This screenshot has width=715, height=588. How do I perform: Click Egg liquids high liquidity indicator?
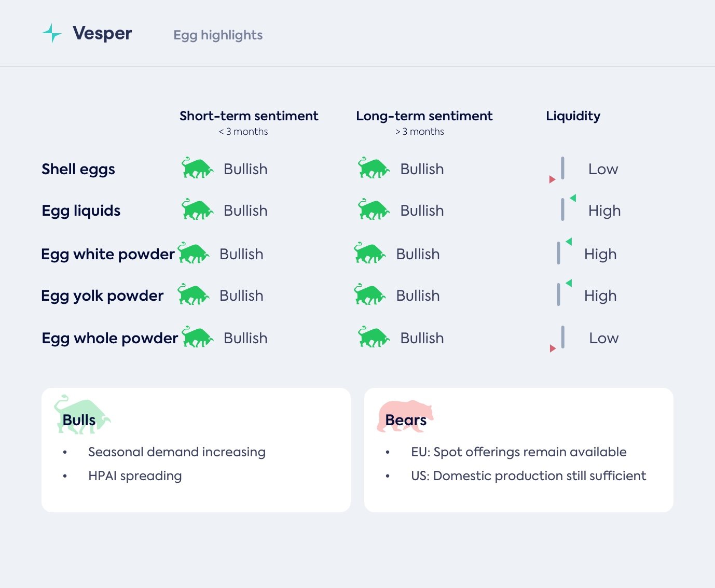567,208
